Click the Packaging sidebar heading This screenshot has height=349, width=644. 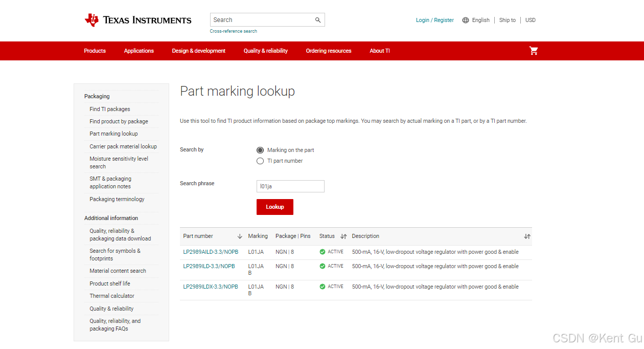tap(97, 96)
